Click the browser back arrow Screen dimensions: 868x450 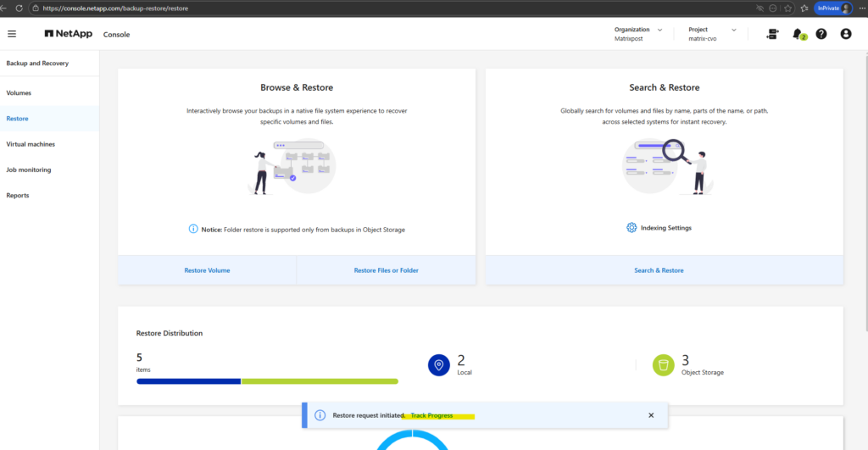click(x=4, y=8)
